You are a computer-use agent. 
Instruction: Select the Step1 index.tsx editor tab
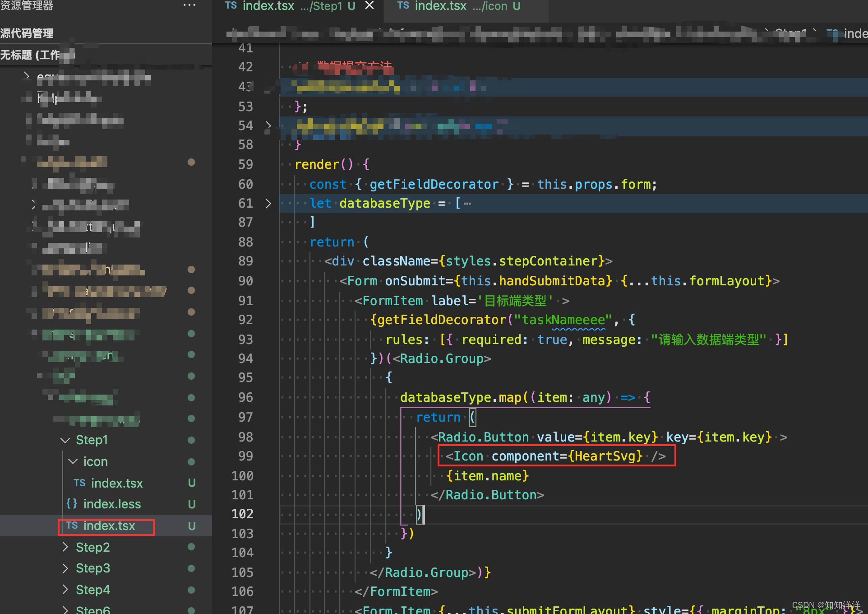(289, 6)
